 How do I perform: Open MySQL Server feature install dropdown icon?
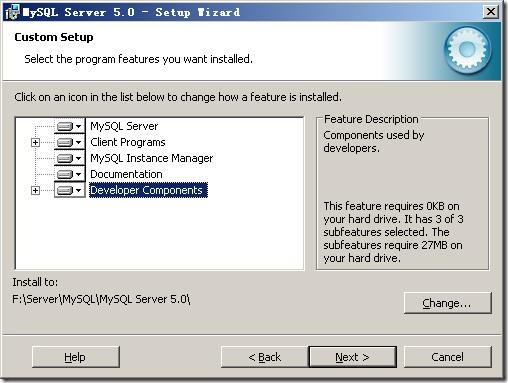69,126
